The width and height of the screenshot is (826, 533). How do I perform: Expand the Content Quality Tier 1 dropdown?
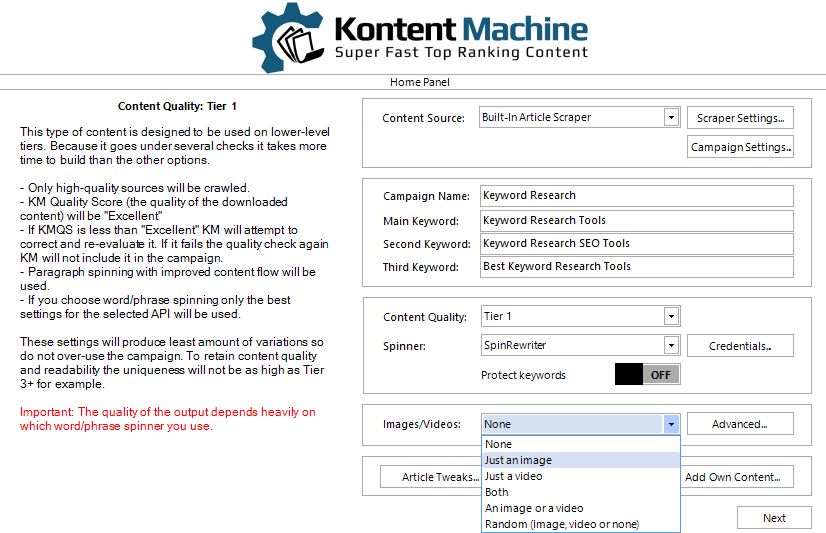(671, 316)
